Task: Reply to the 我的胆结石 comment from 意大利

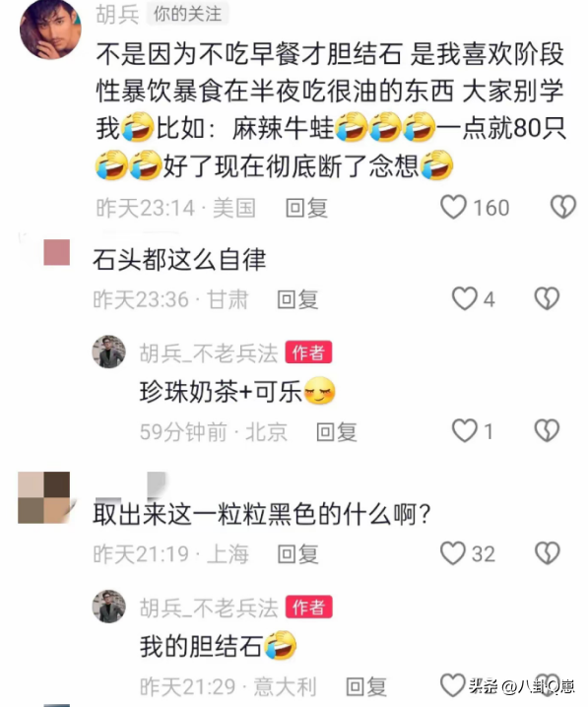Action: (366, 686)
